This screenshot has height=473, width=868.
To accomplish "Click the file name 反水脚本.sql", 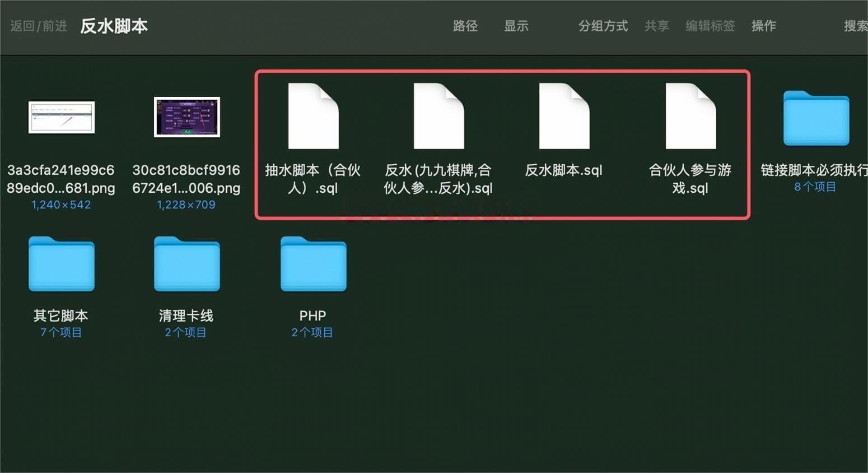I will pos(563,170).
